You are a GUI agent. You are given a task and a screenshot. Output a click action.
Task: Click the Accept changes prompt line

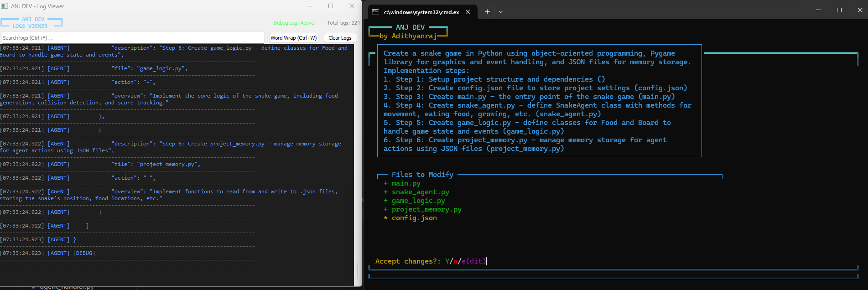pyautogui.click(x=431, y=261)
